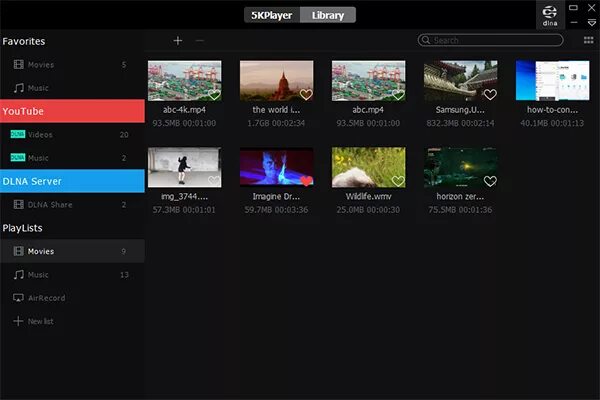Remove selected item with the minus icon
This screenshot has width=600, height=400.
(x=199, y=41)
